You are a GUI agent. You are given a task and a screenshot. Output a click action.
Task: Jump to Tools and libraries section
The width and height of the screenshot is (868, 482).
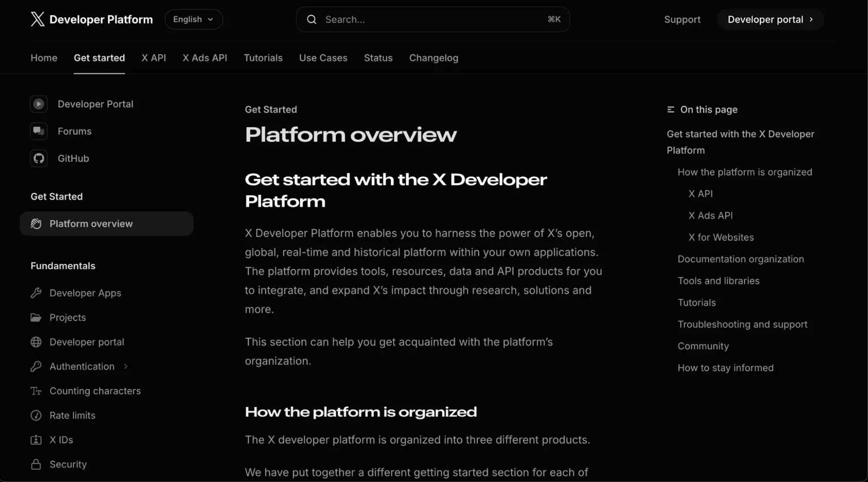[718, 281]
